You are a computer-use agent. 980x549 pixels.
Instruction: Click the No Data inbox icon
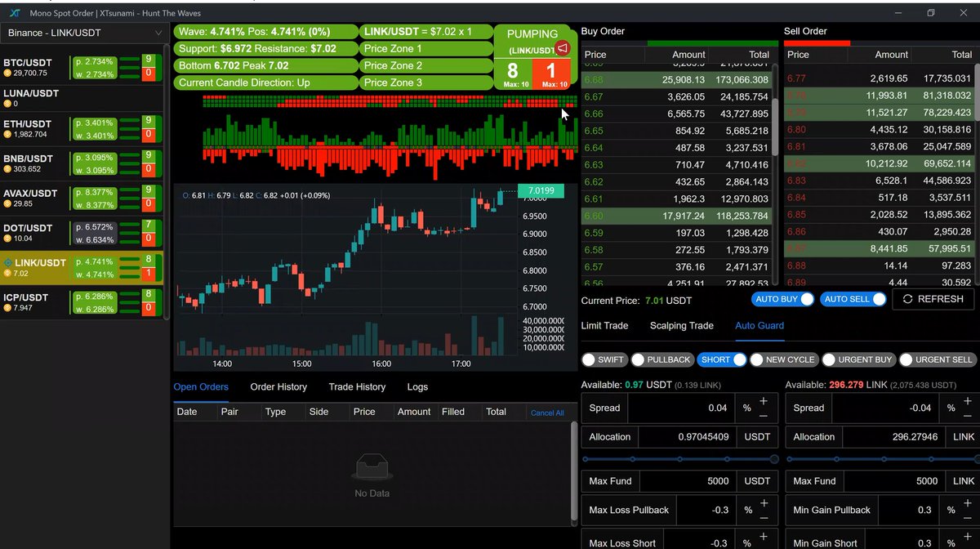coord(372,468)
